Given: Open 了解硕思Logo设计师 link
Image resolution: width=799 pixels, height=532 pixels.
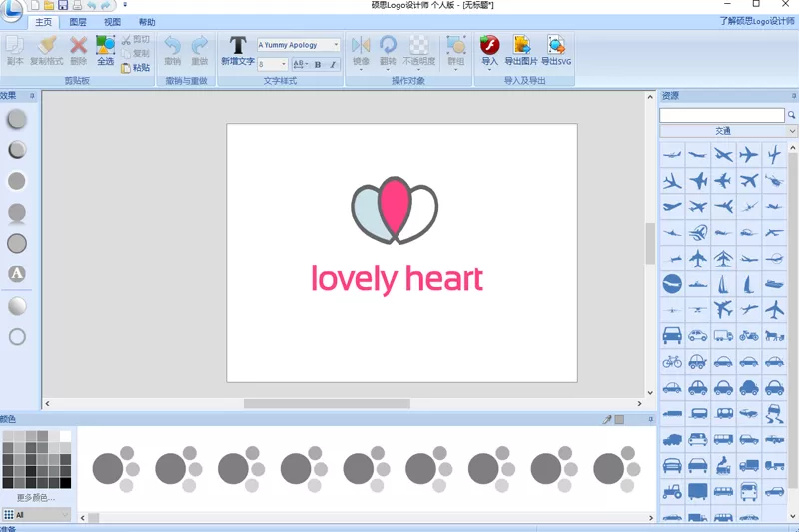Looking at the screenshot, I should (757, 21).
